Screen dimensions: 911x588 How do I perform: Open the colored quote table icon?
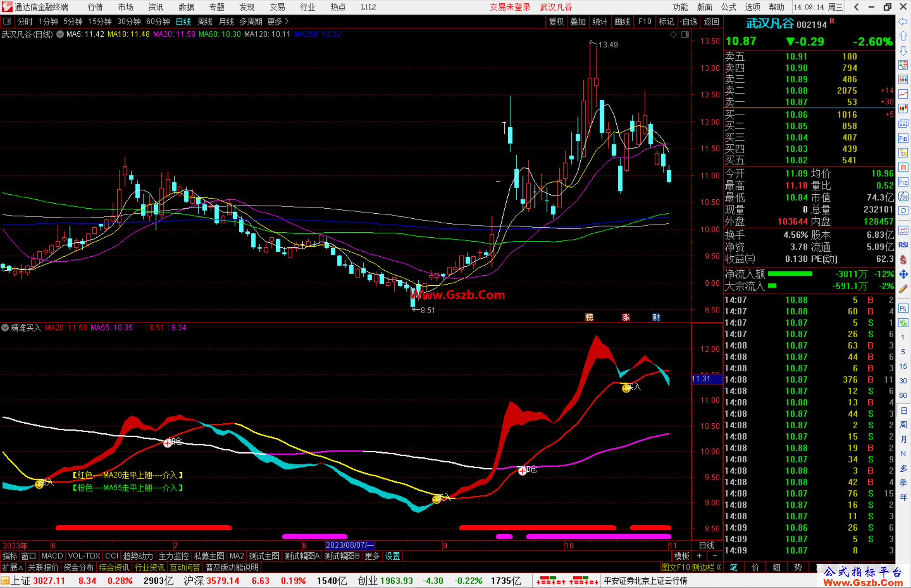[x=903, y=80]
